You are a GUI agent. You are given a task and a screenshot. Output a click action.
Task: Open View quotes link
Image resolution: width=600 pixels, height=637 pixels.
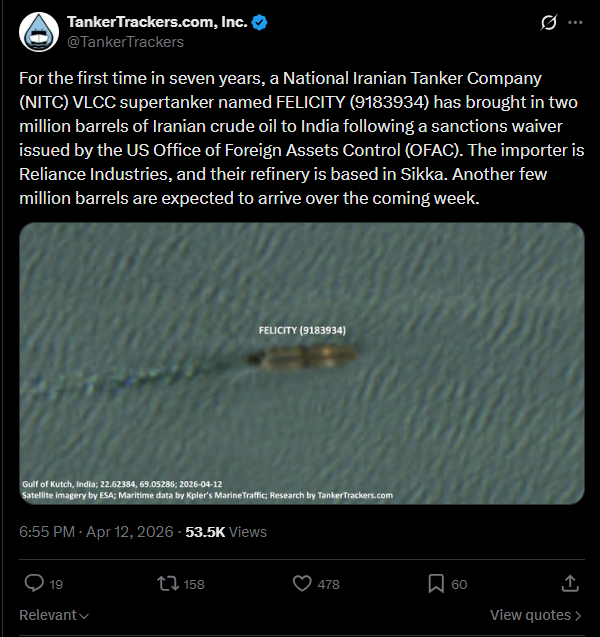[x=535, y=615]
